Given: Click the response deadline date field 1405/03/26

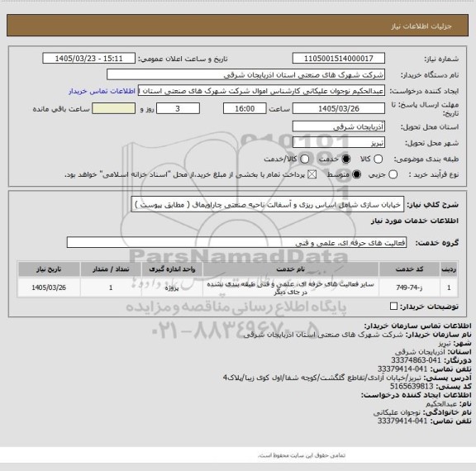Looking at the screenshot, I should coord(339,108).
